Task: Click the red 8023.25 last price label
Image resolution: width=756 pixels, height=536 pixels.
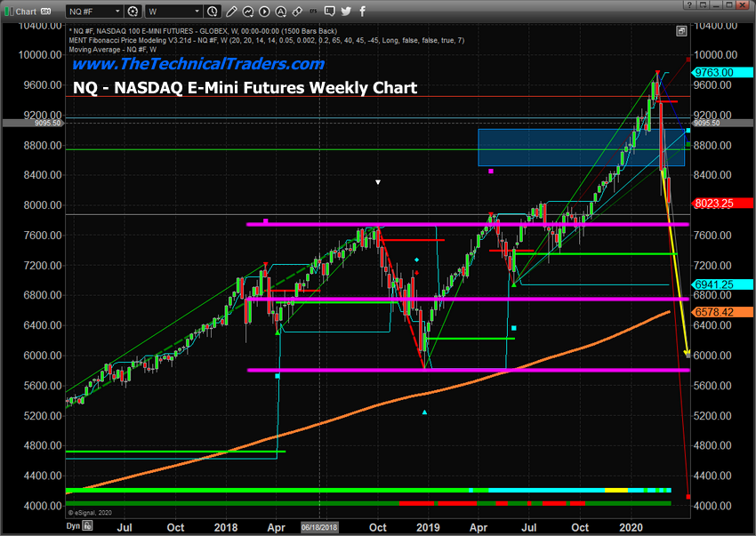Action: coord(722,204)
